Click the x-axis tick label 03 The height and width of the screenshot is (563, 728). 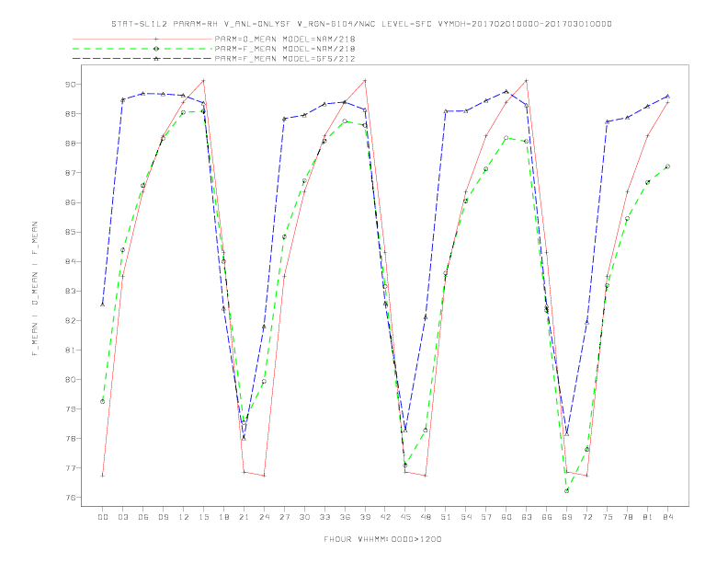122,517
